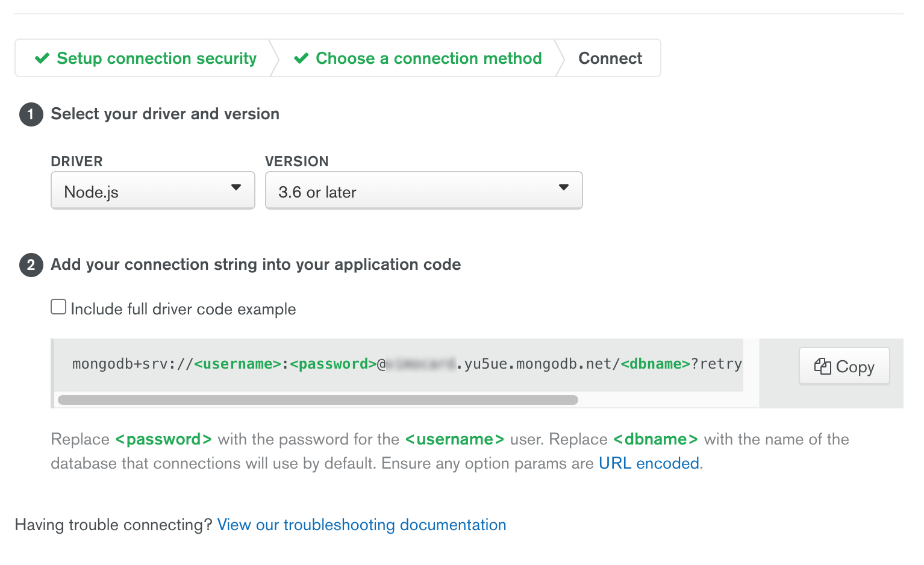Click the Setup connection security checkmark icon
The height and width of the screenshot is (565, 924).
[x=42, y=58]
